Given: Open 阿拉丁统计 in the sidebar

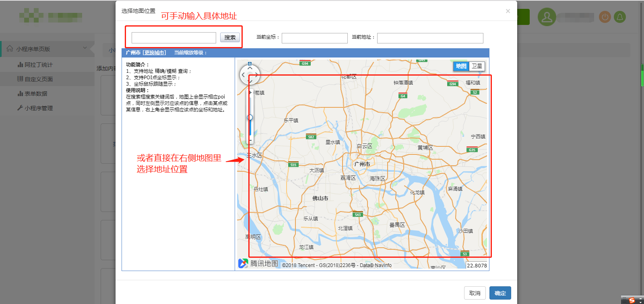Looking at the screenshot, I should coord(38,65).
